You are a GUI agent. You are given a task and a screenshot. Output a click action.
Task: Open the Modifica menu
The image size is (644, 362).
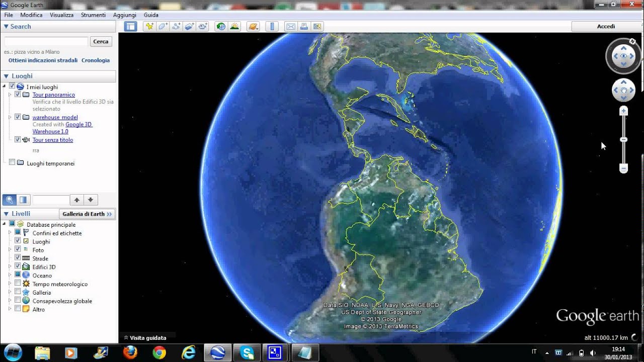31,15
